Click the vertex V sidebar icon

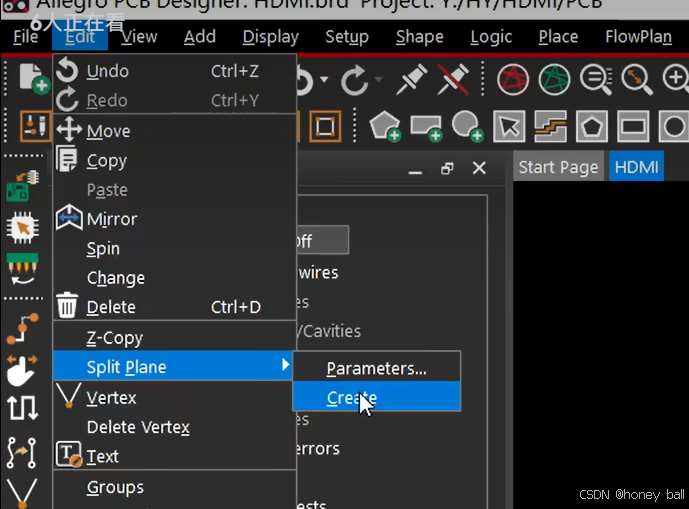coord(22,492)
